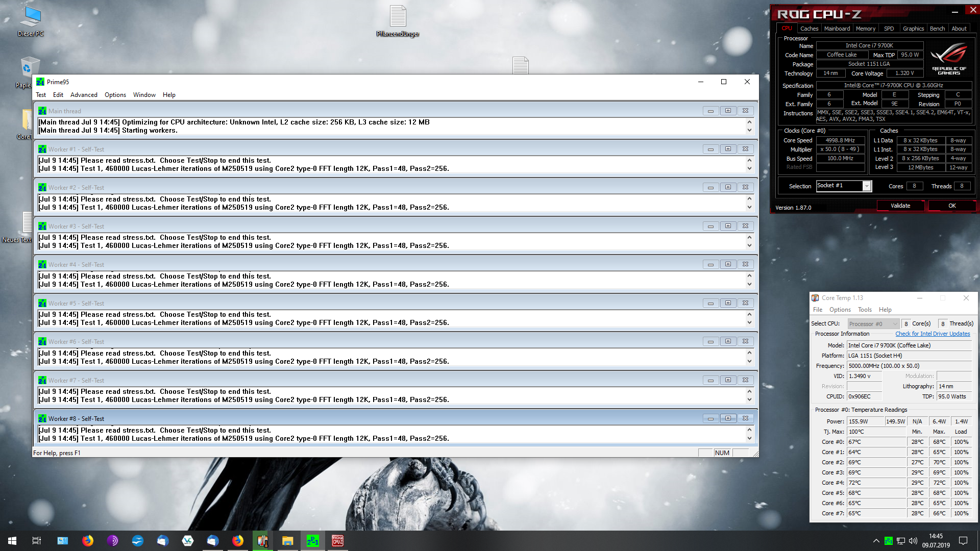This screenshot has height=551, width=980.
Task: Open File Explorer from the taskbar
Action: 287,541
